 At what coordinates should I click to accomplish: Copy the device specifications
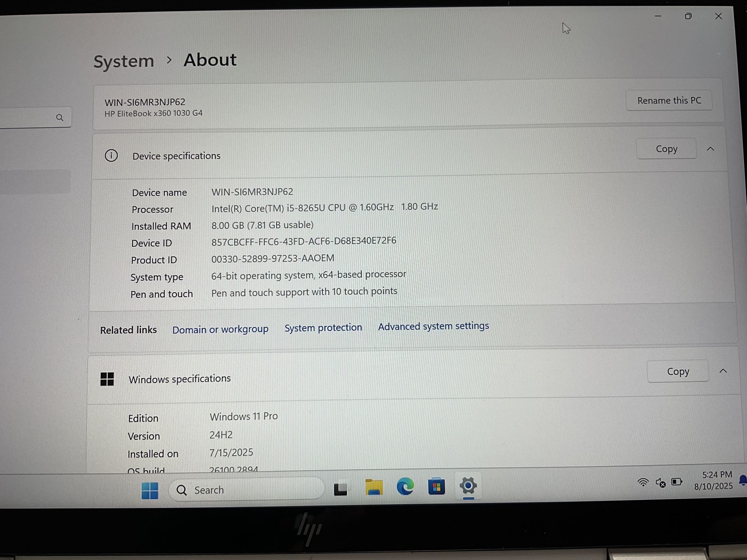click(x=666, y=149)
